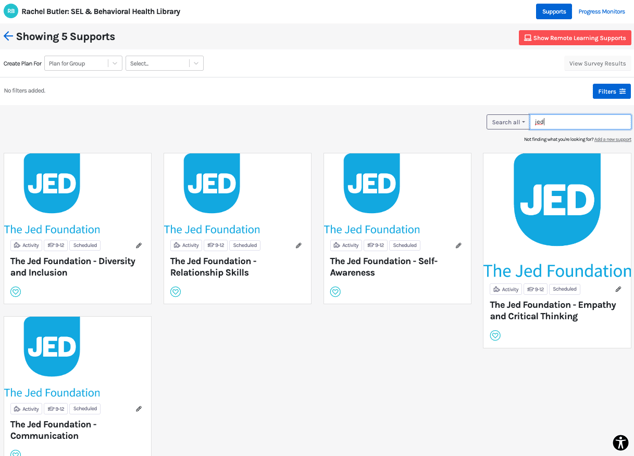Favorite the Self-Awareness support
The width and height of the screenshot is (634, 456).
point(335,291)
